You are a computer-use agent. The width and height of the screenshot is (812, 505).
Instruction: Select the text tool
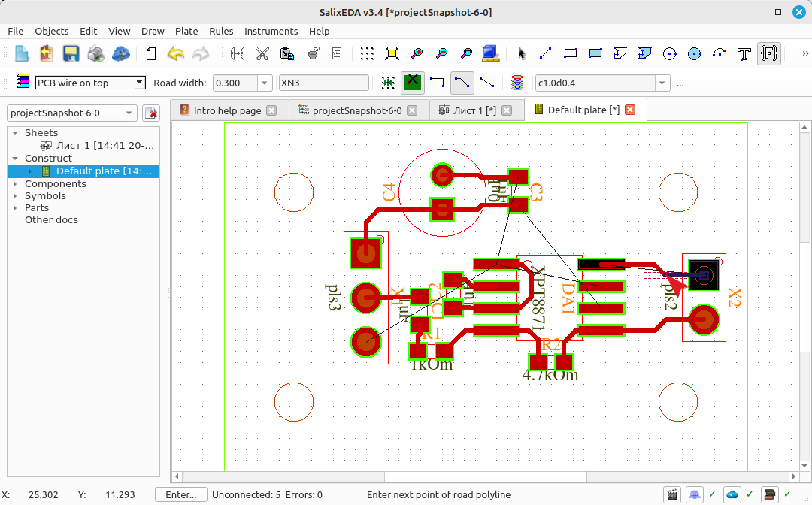pos(744,53)
